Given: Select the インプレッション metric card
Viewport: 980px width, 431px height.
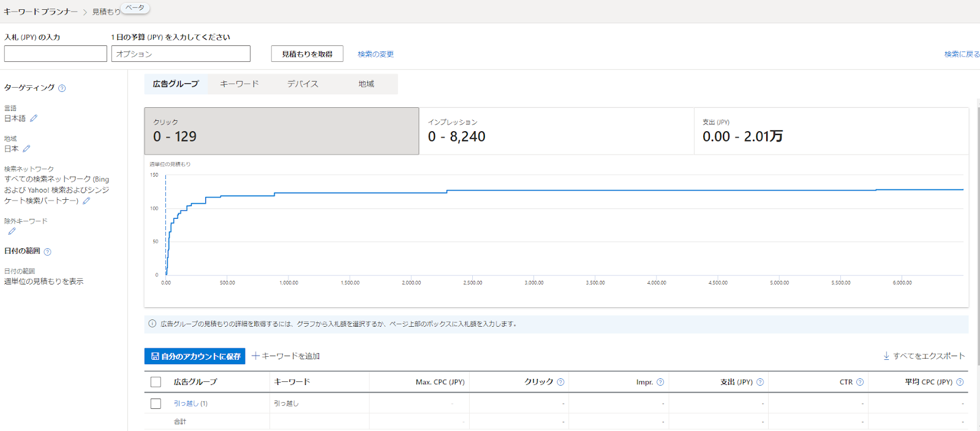Looking at the screenshot, I should pyautogui.click(x=556, y=131).
